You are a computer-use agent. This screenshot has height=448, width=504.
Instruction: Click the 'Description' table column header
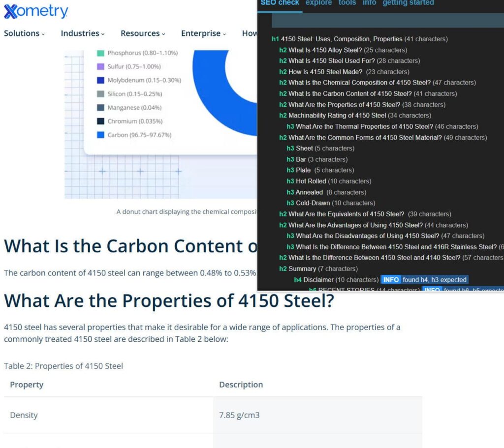241,385
